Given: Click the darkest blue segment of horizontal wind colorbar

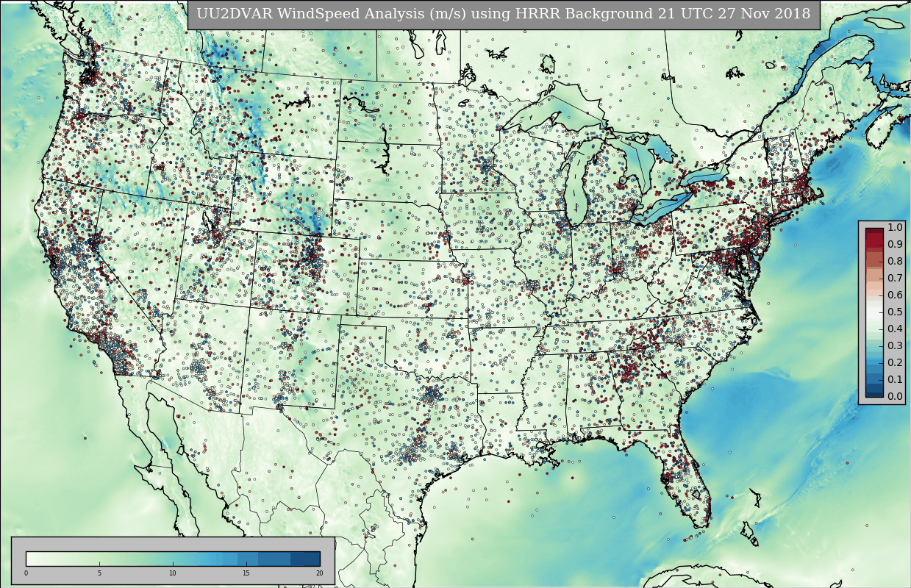Looking at the screenshot, I should [x=305, y=559].
